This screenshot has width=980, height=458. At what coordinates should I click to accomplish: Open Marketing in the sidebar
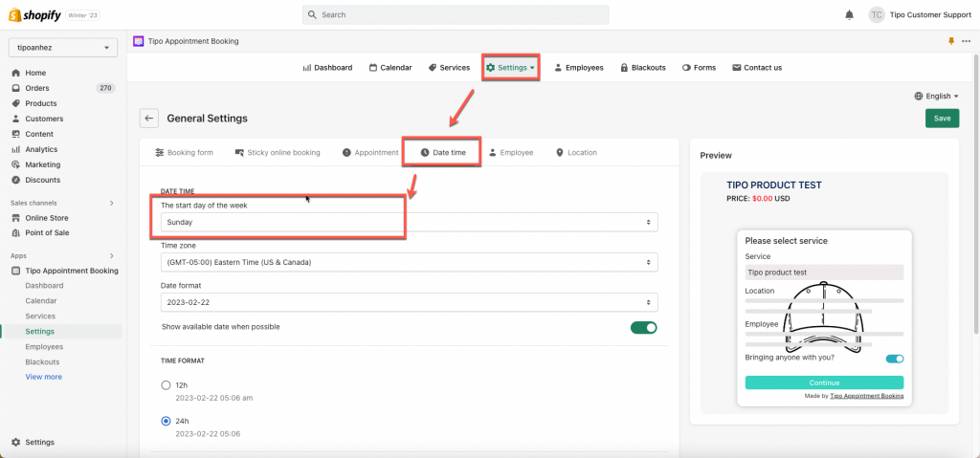[42, 165]
